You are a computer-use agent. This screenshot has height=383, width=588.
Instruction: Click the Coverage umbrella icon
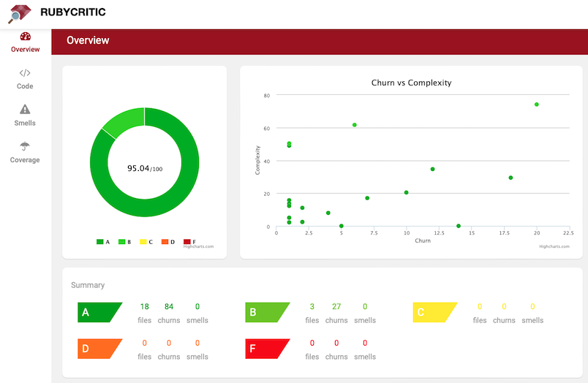coord(25,146)
